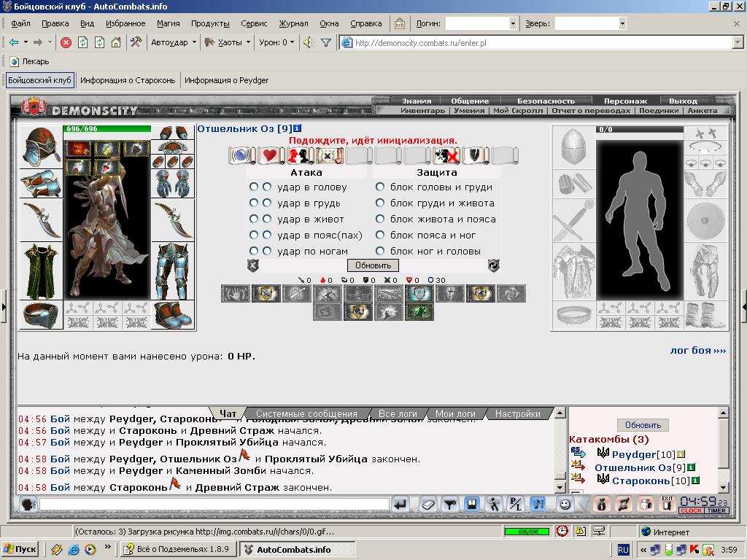The image size is (747, 560).
Task: Click the funnel filter icon in toolbar
Action: [x=326, y=43]
